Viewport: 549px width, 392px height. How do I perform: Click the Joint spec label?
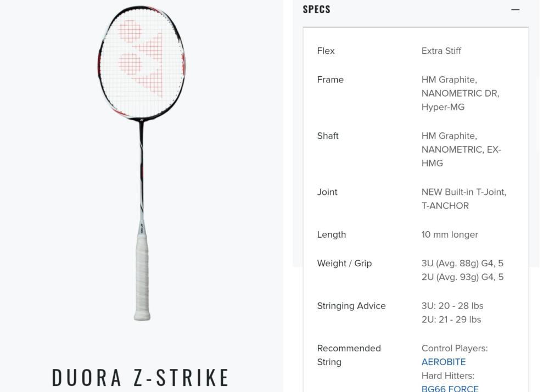pos(327,192)
